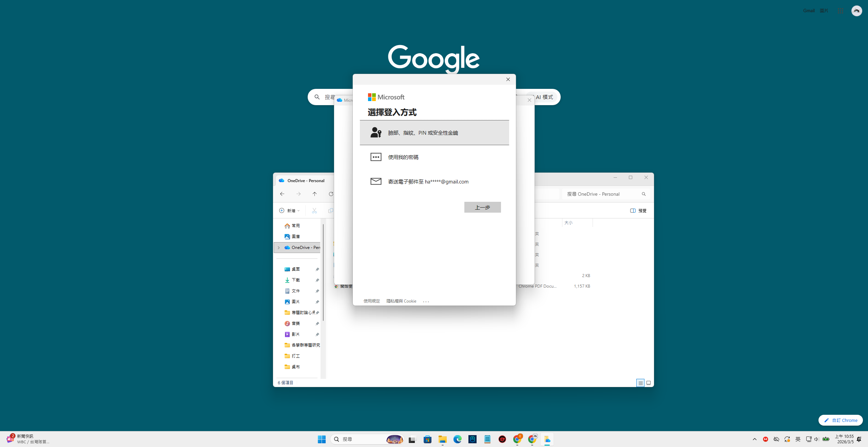868x447 pixels.
Task: Click the Chrome PDF Docu... type cell
Action: coord(537,286)
